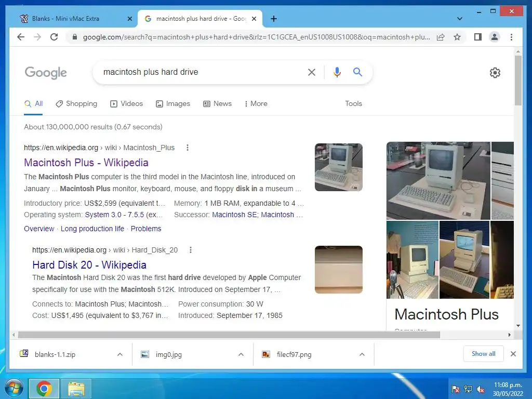
Task: Click Chrome in the taskbar
Action: click(44, 389)
